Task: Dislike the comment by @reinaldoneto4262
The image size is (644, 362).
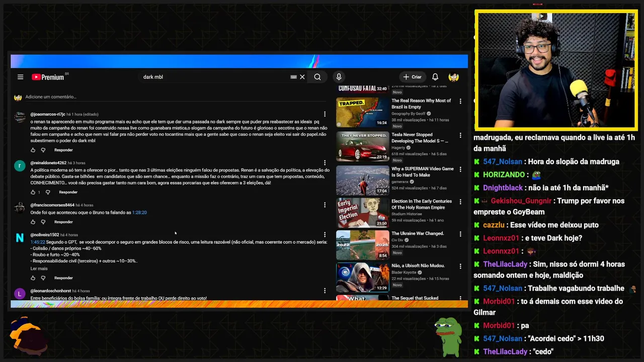Action: pyautogui.click(x=48, y=192)
